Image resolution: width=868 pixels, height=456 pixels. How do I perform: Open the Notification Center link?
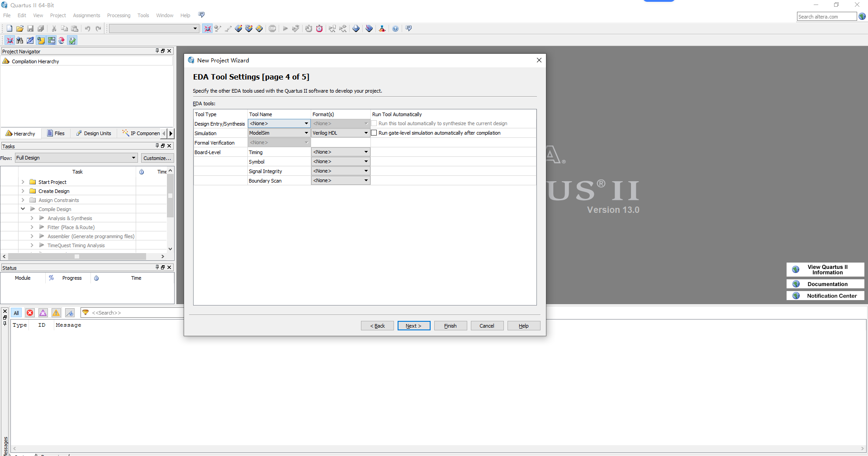(x=825, y=296)
